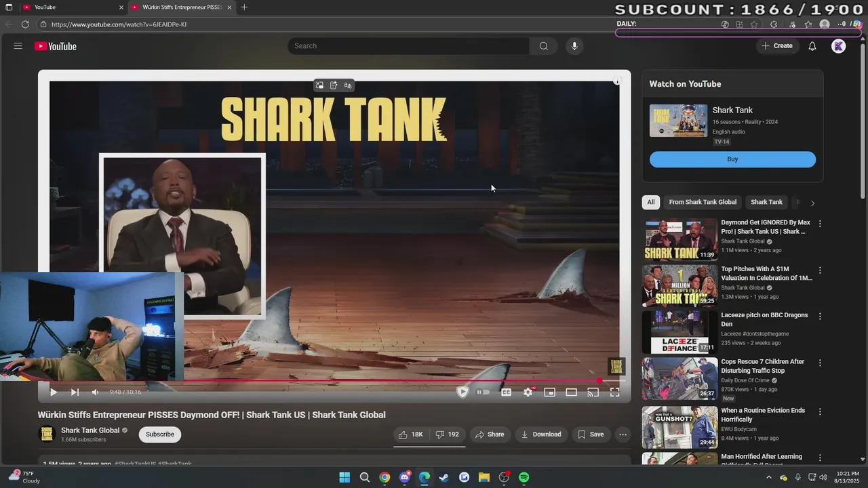Open the Cops Rescue 7 Children video
Screen dimensions: 868x488
pos(763,366)
